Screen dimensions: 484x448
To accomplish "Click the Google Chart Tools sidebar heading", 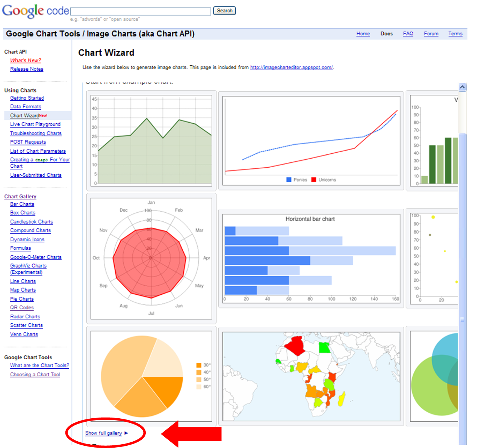I will pos(28,357).
